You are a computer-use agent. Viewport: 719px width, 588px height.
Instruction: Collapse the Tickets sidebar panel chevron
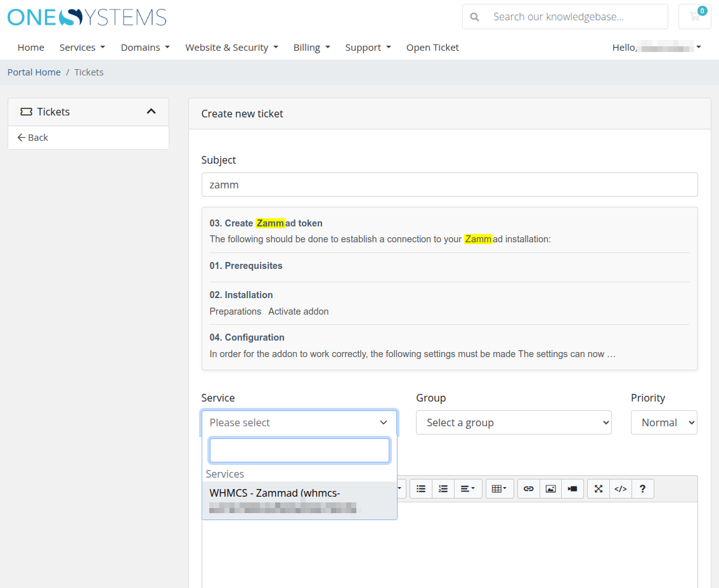pyautogui.click(x=152, y=112)
